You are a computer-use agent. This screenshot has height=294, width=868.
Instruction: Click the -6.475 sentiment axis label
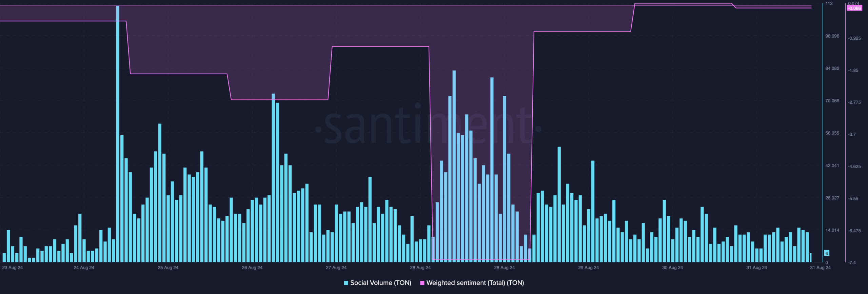coord(854,231)
